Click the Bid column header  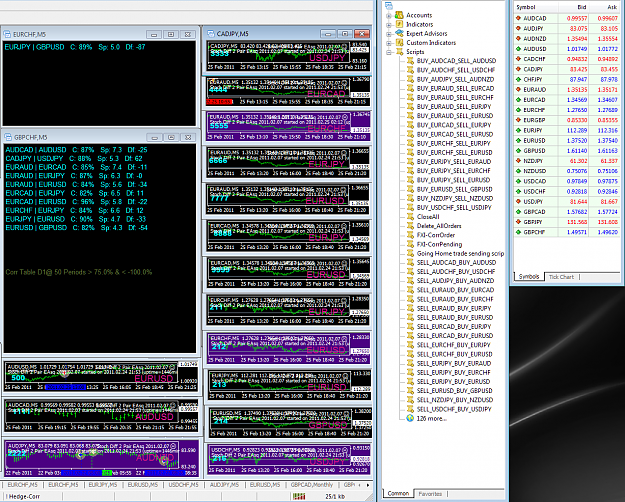pyautogui.click(x=573, y=7)
